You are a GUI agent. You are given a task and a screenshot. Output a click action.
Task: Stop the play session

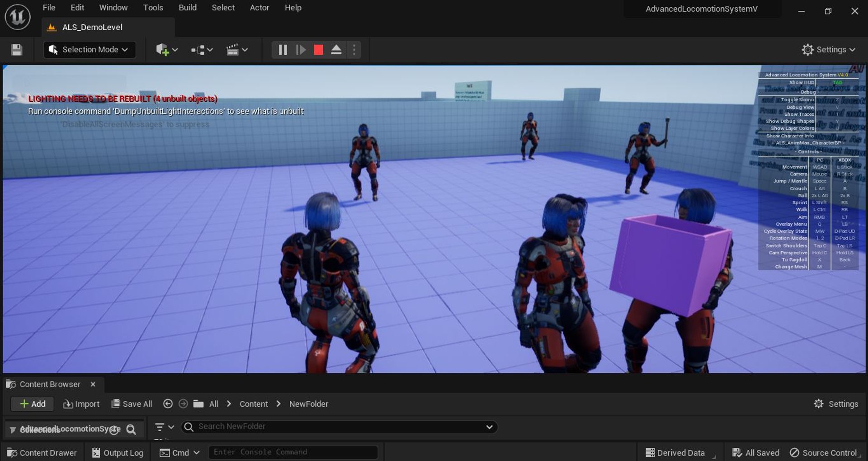(x=318, y=50)
